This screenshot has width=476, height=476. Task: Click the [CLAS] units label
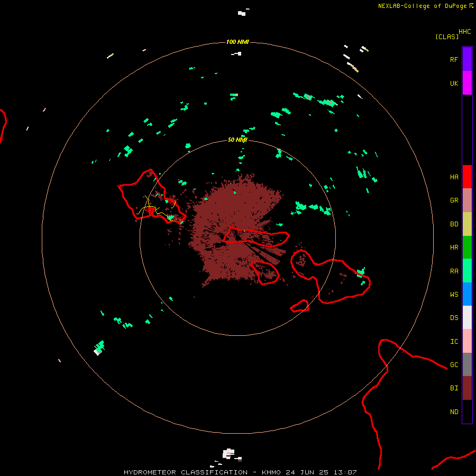(447, 36)
